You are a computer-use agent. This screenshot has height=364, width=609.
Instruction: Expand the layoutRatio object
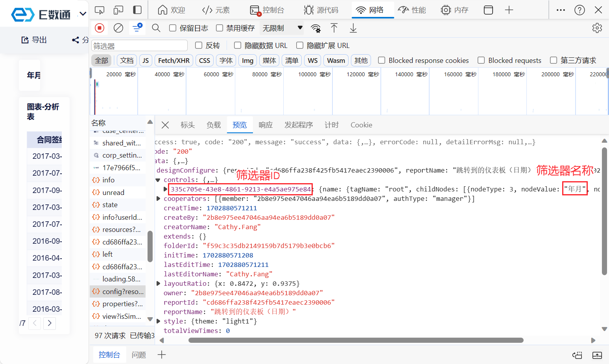pyautogui.click(x=158, y=283)
